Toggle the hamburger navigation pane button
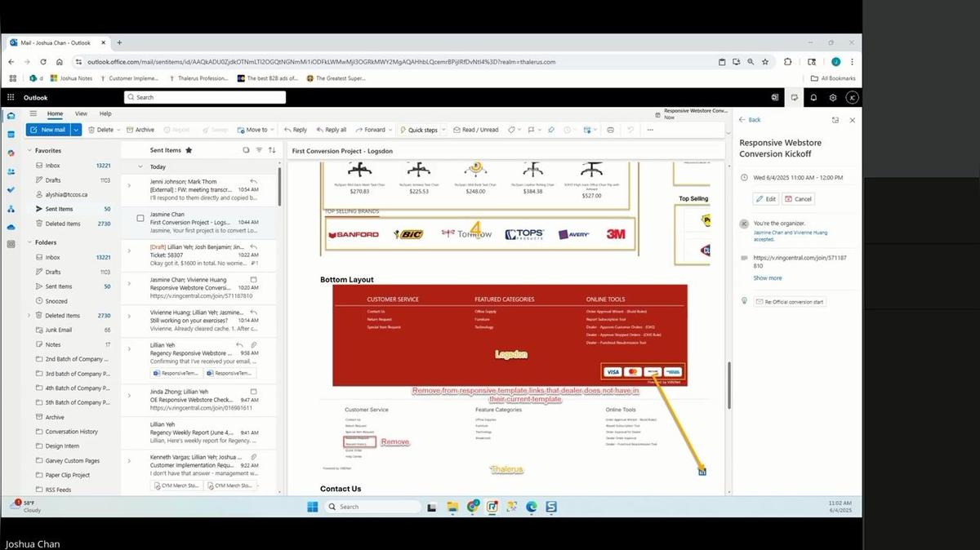980x550 pixels. click(33, 113)
